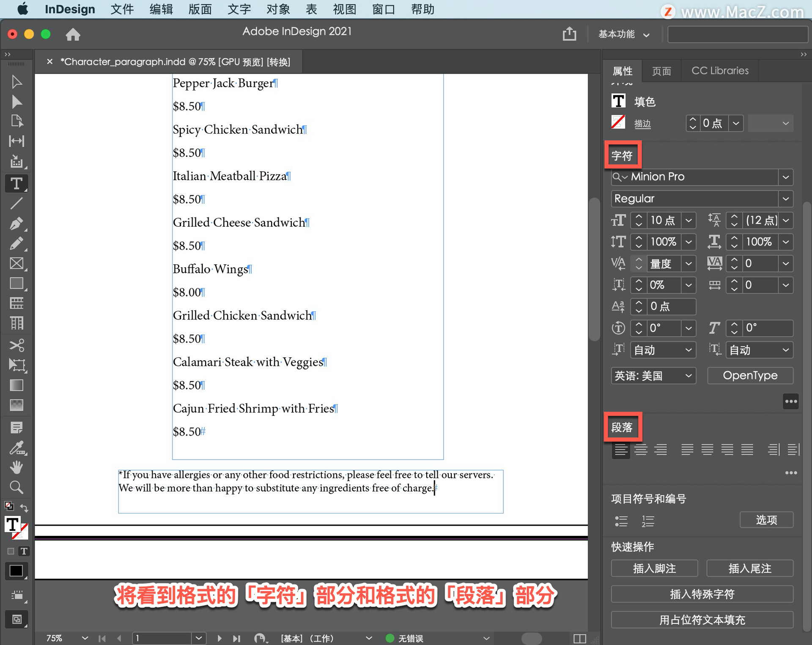Open the (12 点) leading dropdown

coord(785,220)
